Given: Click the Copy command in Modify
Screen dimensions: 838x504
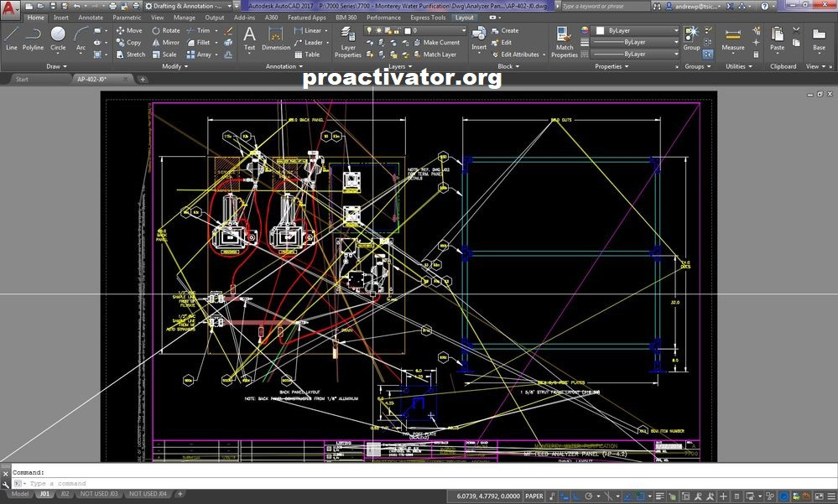Looking at the screenshot, I should (x=129, y=42).
